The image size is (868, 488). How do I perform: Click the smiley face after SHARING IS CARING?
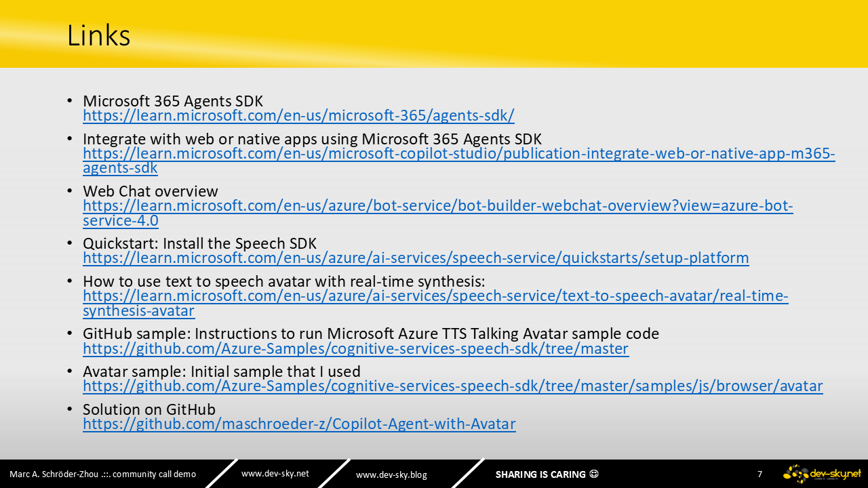coord(594,474)
